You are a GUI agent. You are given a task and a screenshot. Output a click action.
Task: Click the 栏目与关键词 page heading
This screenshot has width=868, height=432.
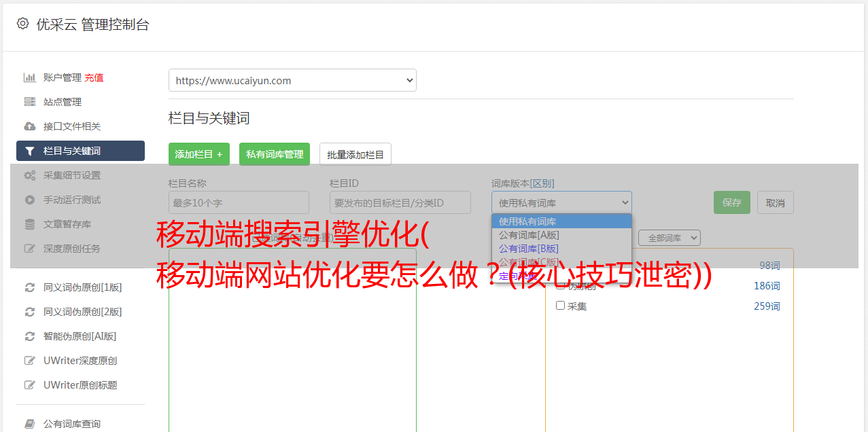pos(209,118)
